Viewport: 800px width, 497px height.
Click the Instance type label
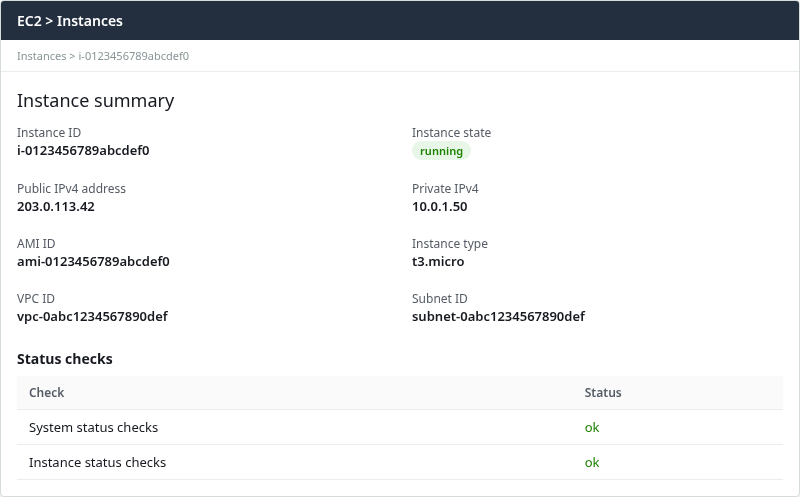450,244
